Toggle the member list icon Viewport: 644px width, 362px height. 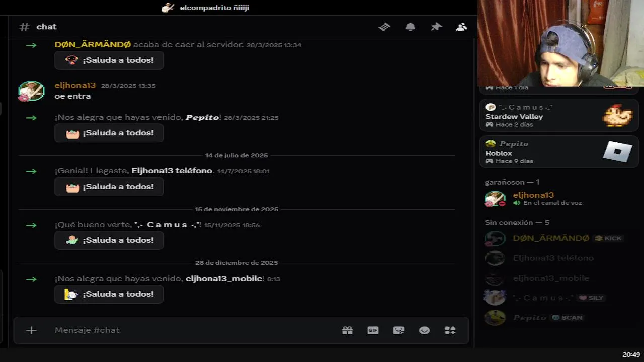pyautogui.click(x=461, y=27)
